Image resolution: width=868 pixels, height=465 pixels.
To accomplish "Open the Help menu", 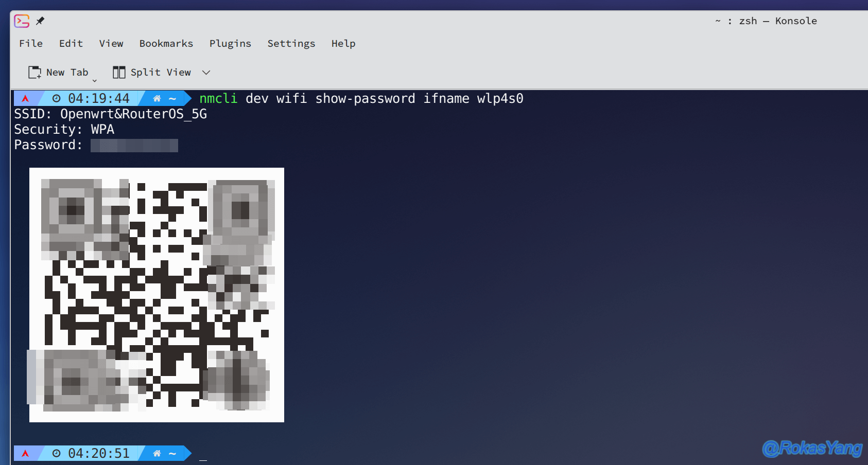I will click(x=343, y=44).
